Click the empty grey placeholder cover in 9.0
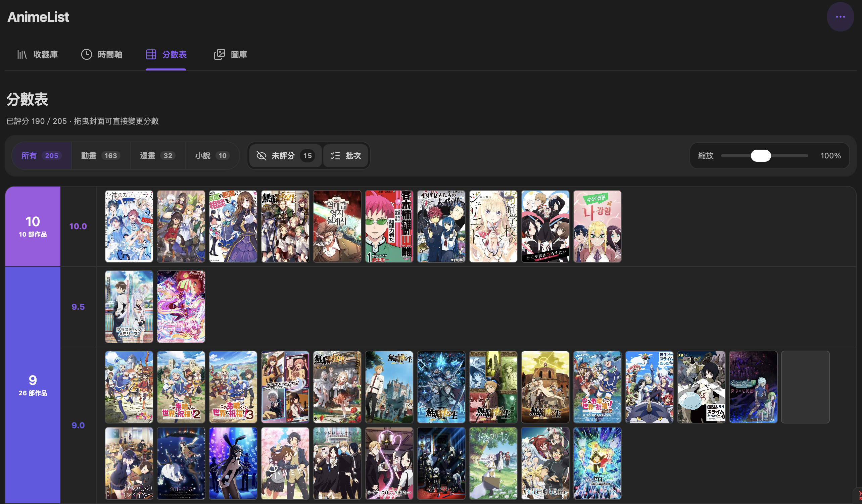 tap(805, 387)
